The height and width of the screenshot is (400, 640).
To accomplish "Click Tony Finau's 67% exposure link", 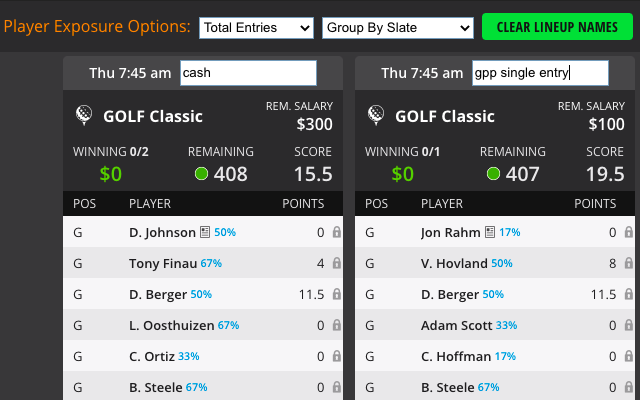I will 211,263.
